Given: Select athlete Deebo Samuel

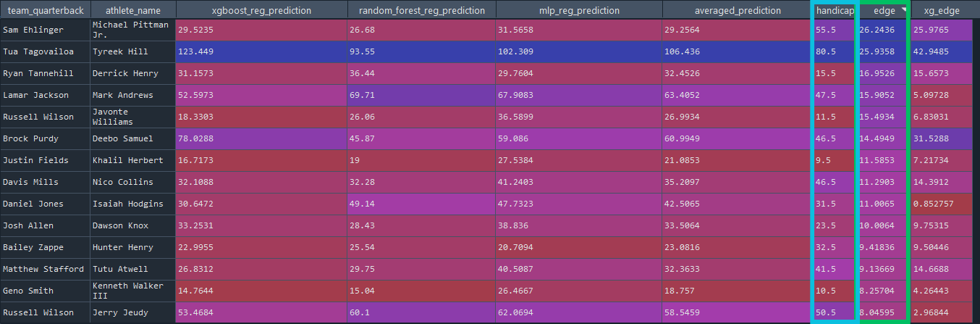Looking at the screenshot, I should [x=132, y=139].
